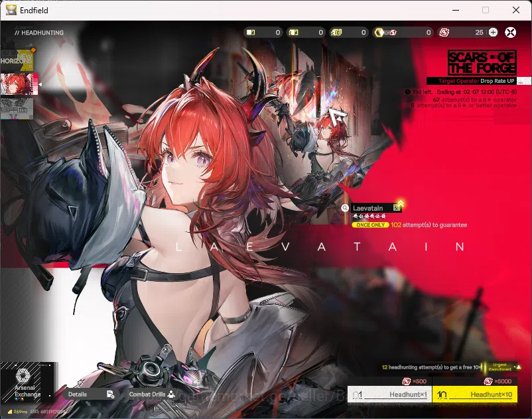
Task: Minimize the Endfield window
Action: 456,10
